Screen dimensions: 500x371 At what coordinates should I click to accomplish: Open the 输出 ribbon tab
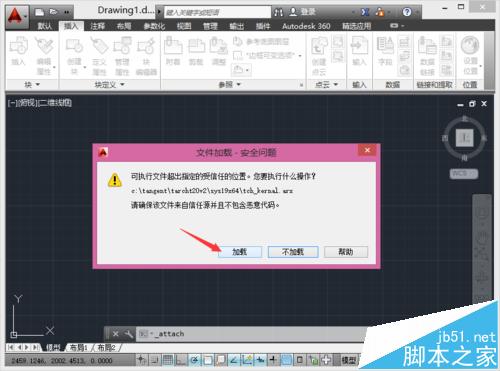click(237, 26)
